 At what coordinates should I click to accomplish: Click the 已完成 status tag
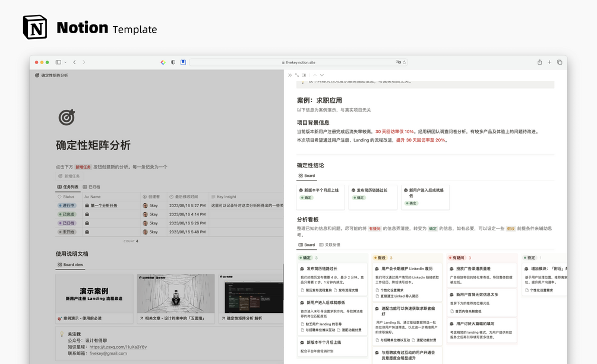67,214
